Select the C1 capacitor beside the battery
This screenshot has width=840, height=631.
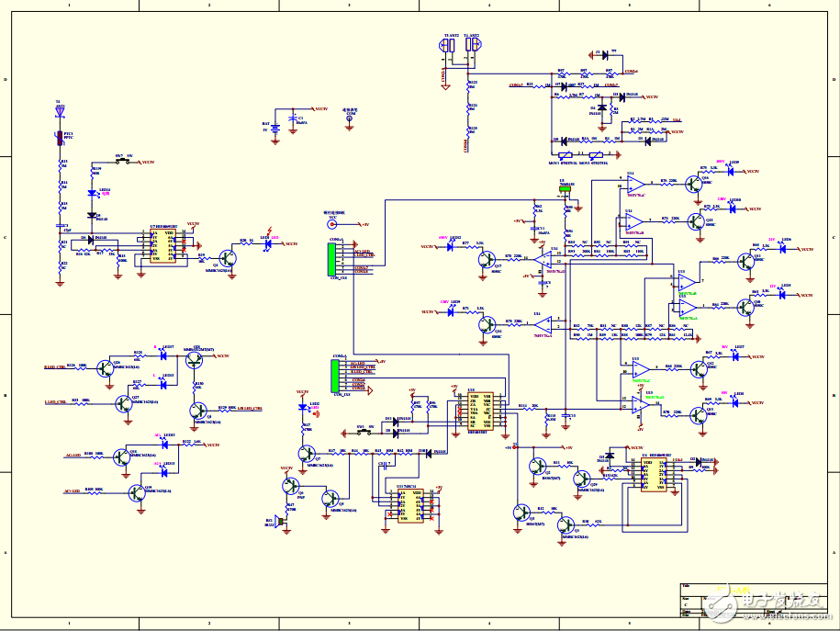[x=293, y=120]
